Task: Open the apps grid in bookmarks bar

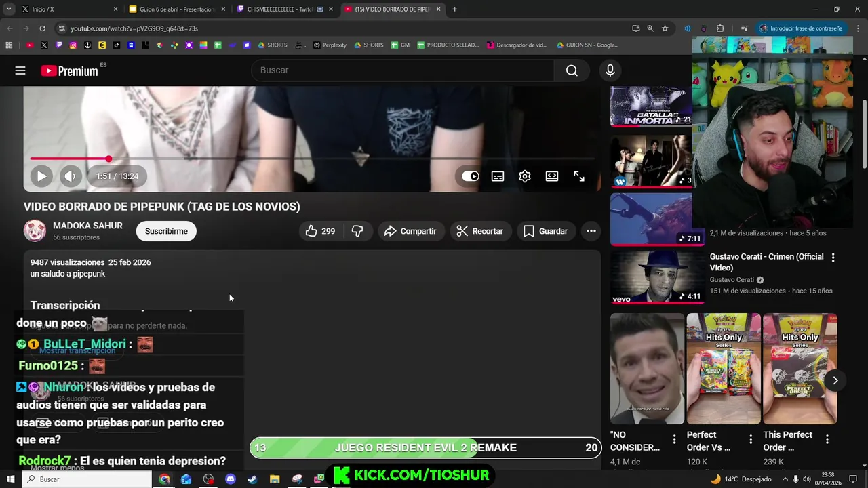Action: [9, 45]
